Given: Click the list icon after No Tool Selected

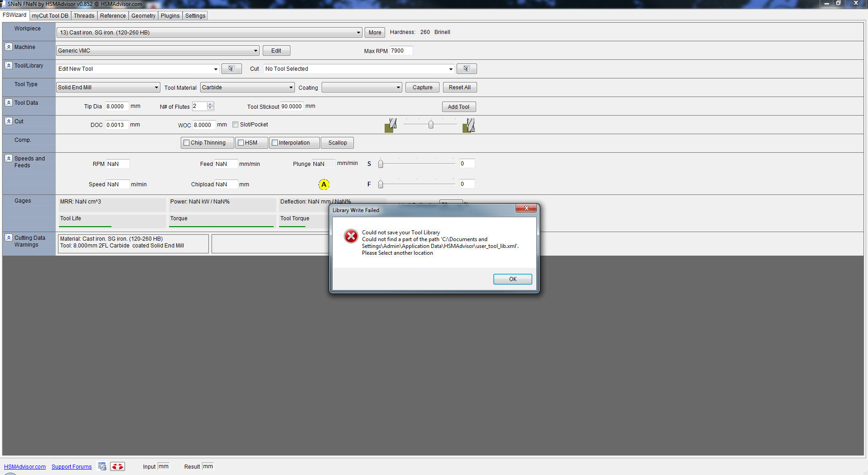Looking at the screenshot, I should [466, 69].
